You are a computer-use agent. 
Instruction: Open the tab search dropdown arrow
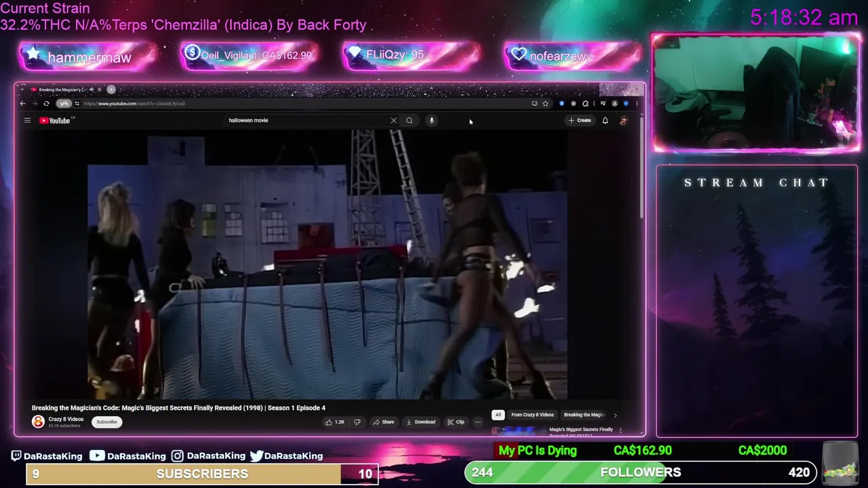22,89
